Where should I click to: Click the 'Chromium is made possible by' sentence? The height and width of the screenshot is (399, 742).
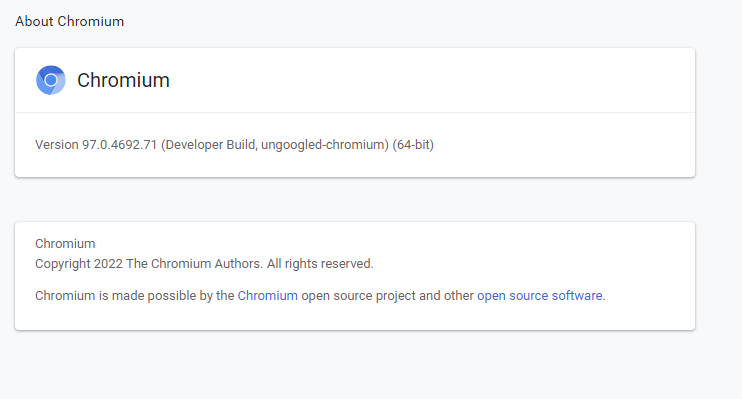[320, 295]
